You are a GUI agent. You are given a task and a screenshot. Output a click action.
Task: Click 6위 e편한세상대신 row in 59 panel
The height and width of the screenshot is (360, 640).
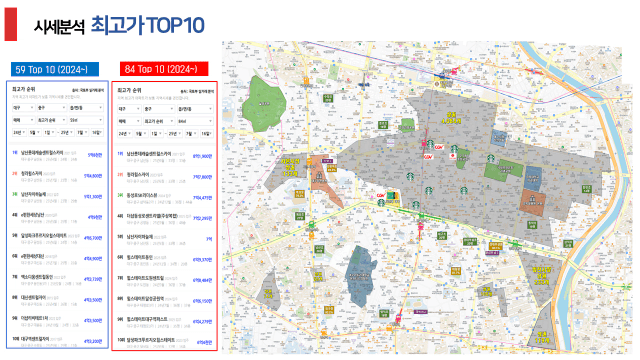tap(57, 259)
